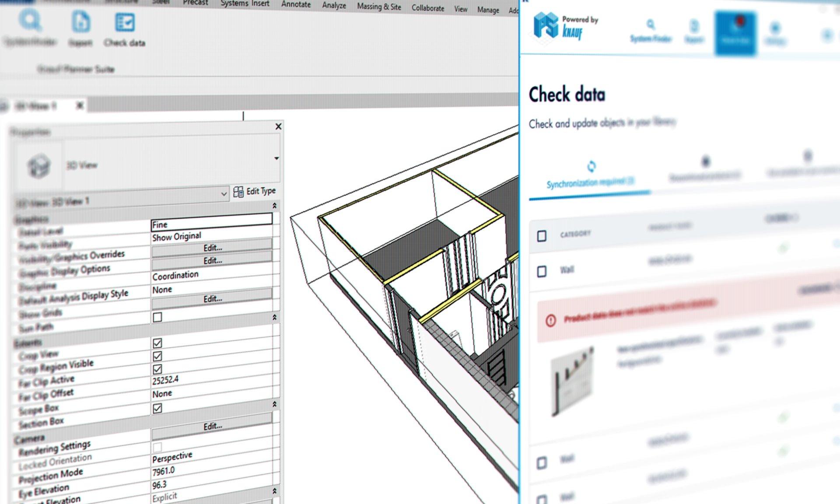Close the Properties panel with the X
The width and height of the screenshot is (840, 504).
click(278, 126)
